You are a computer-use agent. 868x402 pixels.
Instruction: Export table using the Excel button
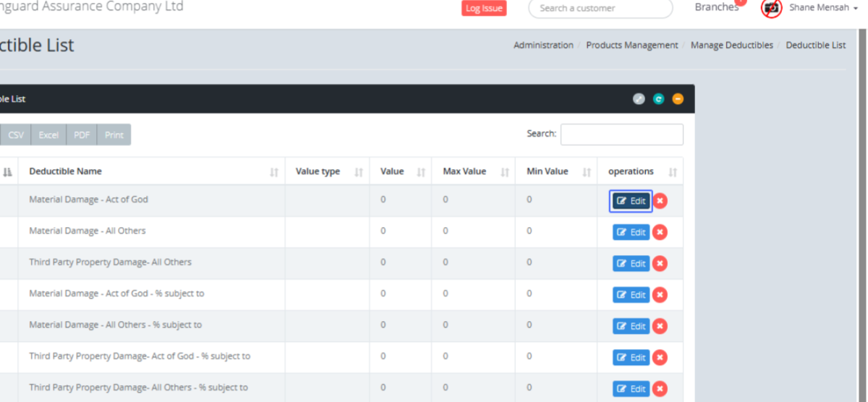click(x=48, y=135)
